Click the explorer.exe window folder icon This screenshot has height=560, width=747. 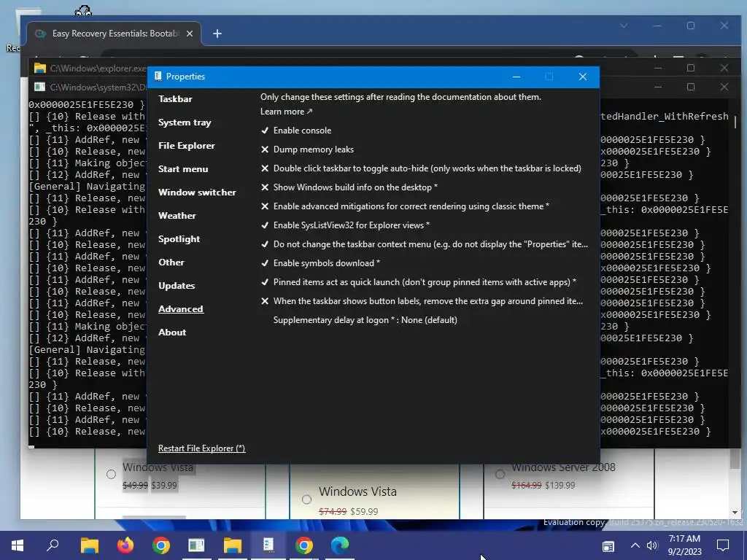[40, 68]
